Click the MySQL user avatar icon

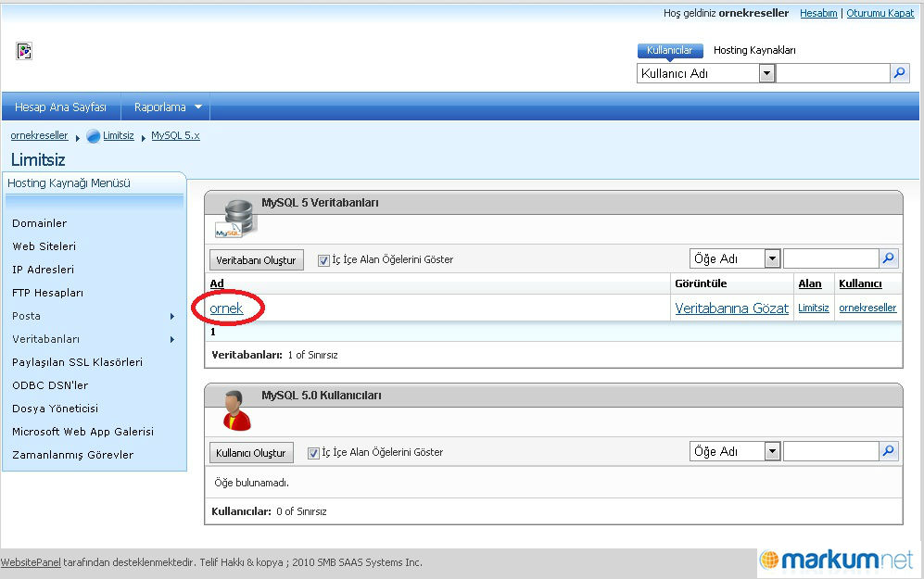click(x=236, y=410)
